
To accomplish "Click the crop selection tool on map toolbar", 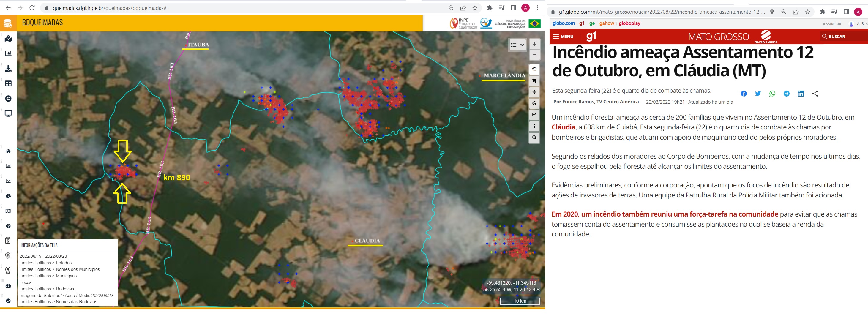I will [534, 81].
